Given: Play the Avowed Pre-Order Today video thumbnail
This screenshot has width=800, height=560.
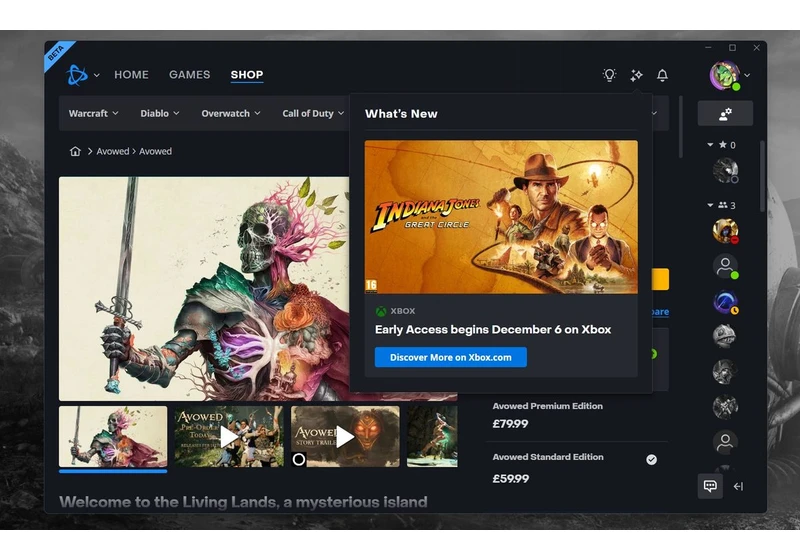Looking at the screenshot, I should [x=229, y=437].
